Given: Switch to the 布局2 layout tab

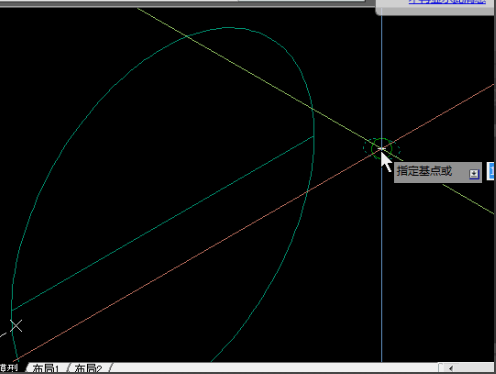Looking at the screenshot, I should coord(88,369).
